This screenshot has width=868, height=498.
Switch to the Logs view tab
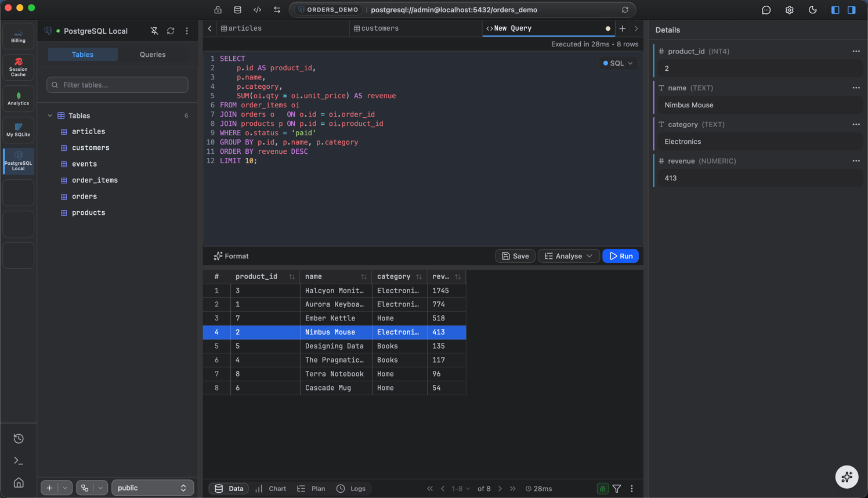[351, 489]
